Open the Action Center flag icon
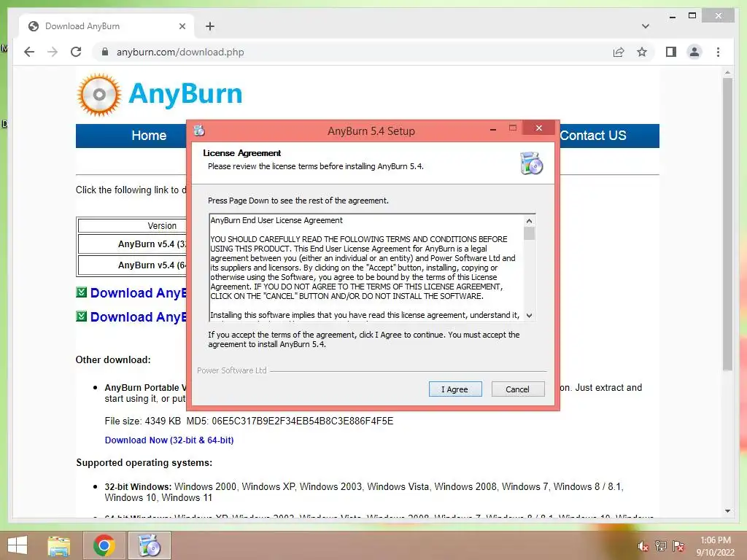 [x=678, y=546]
